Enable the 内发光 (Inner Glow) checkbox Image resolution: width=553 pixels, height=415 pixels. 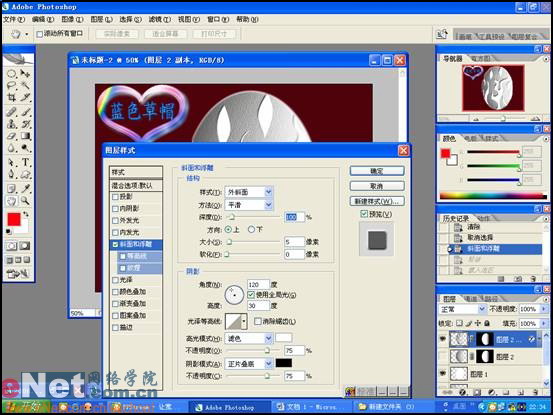[x=115, y=233]
